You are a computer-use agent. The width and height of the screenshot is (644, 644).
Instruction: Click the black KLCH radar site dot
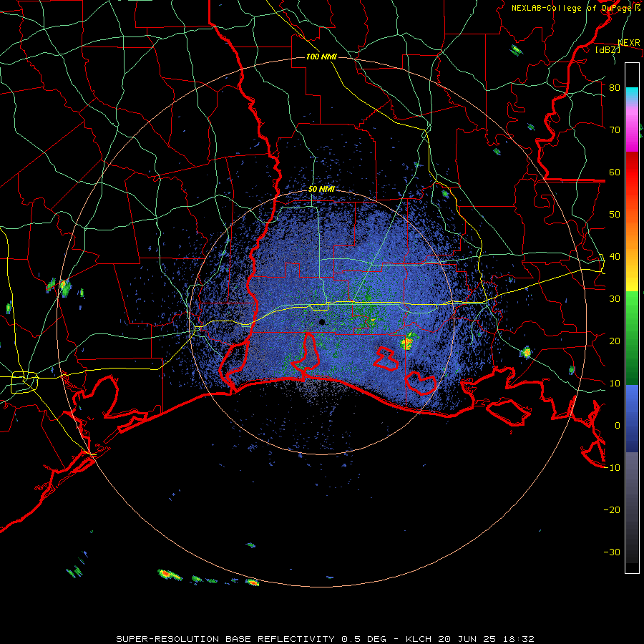tap(322, 322)
